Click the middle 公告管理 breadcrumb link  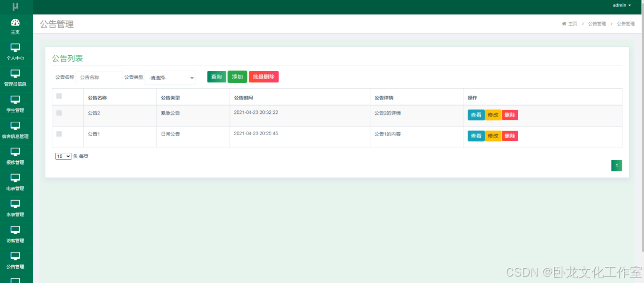pos(597,24)
